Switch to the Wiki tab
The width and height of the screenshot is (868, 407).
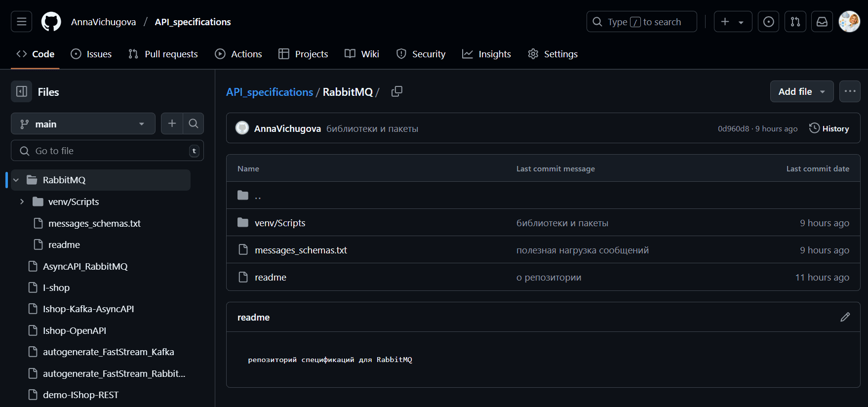pos(362,54)
